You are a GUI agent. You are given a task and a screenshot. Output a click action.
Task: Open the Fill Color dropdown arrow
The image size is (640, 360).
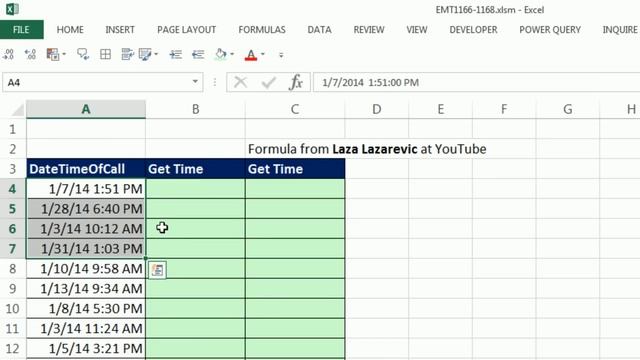232,54
